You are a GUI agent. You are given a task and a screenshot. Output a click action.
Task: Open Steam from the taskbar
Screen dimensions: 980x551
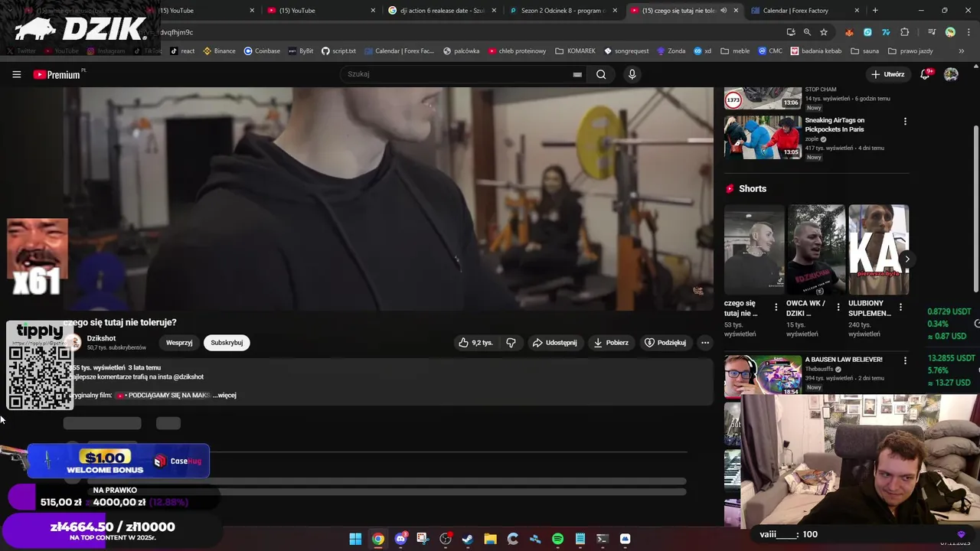(x=468, y=539)
